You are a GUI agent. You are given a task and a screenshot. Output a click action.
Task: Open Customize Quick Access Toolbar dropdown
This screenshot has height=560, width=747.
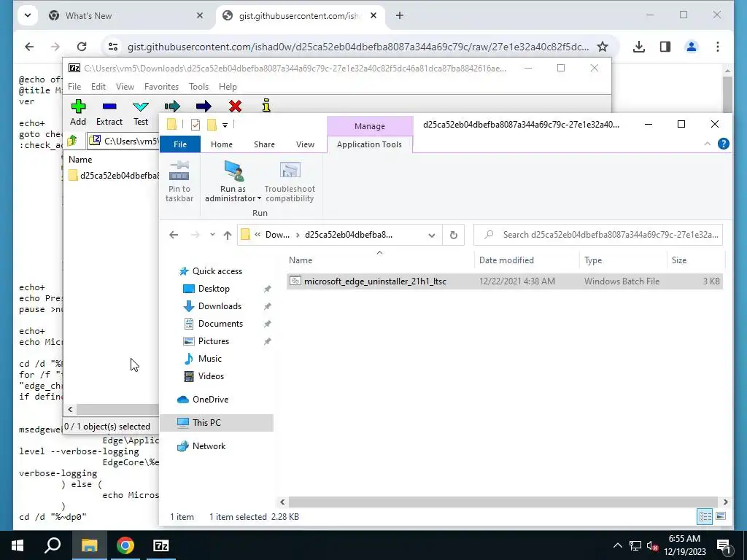tap(225, 125)
